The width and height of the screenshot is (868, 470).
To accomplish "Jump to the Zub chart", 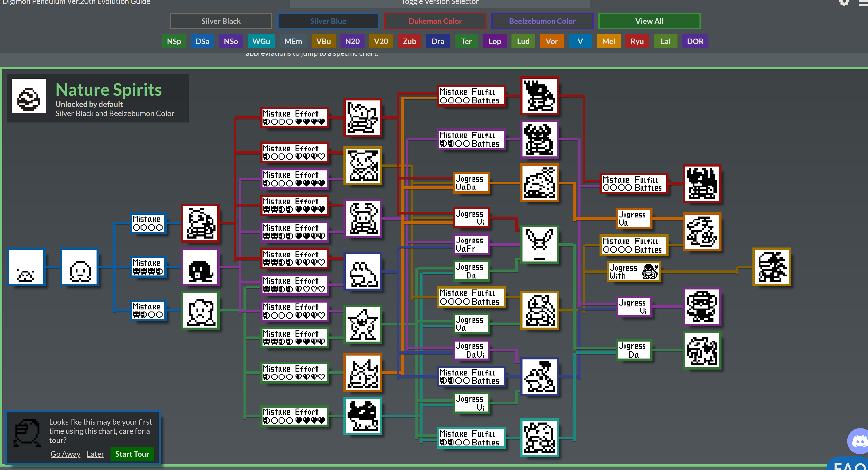I will pos(409,41).
